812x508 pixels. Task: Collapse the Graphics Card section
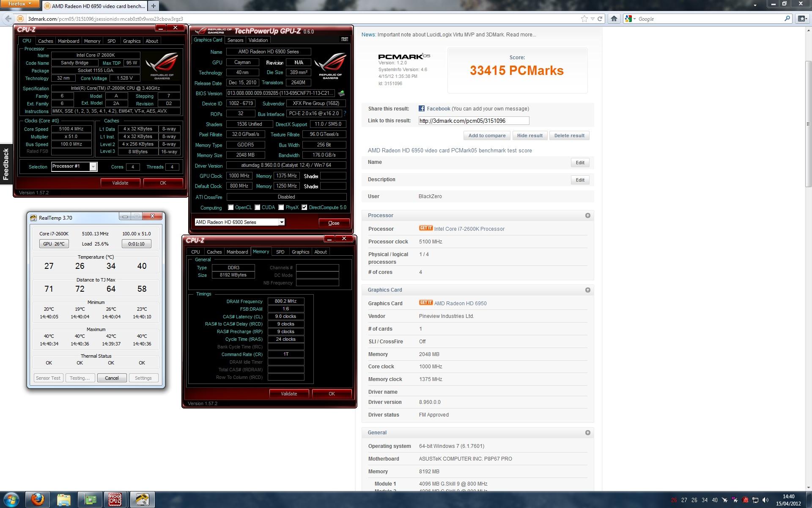tap(587, 290)
